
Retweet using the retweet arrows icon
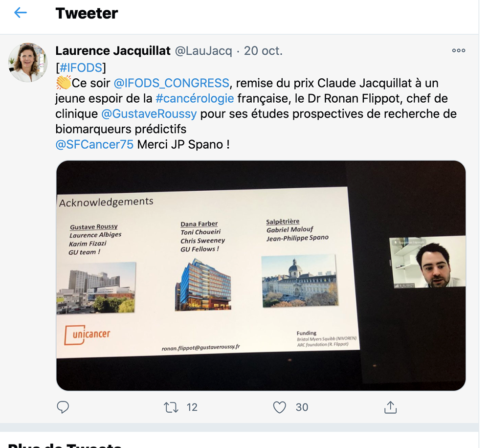[171, 407]
